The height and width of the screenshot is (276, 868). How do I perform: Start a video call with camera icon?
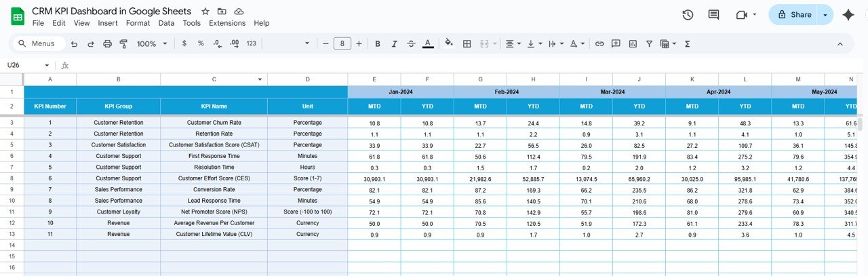point(741,14)
